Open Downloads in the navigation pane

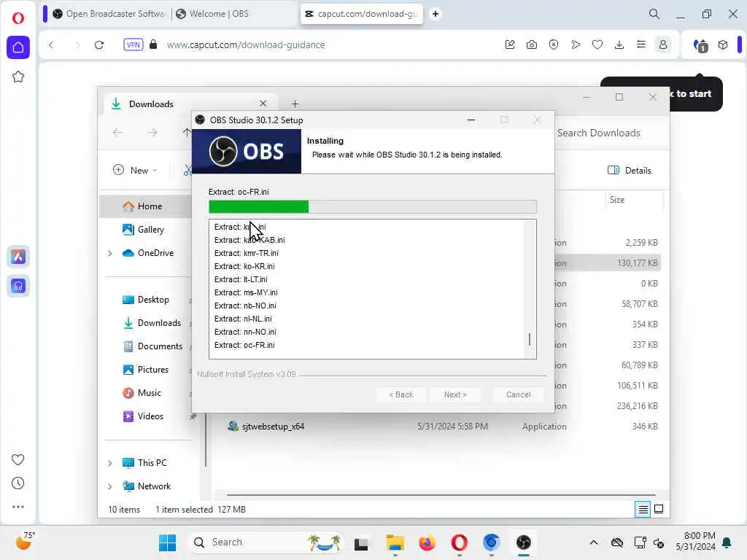pos(152,323)
